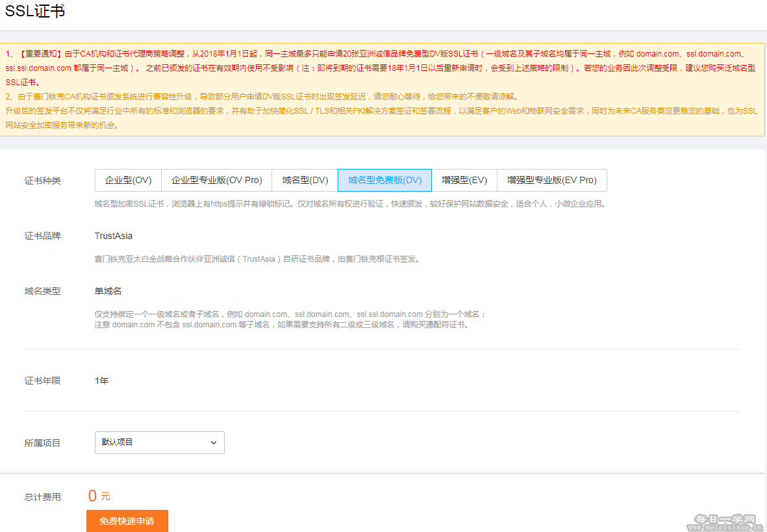
Task: Click the 0 元 total price
Action: tap(99, 496)
